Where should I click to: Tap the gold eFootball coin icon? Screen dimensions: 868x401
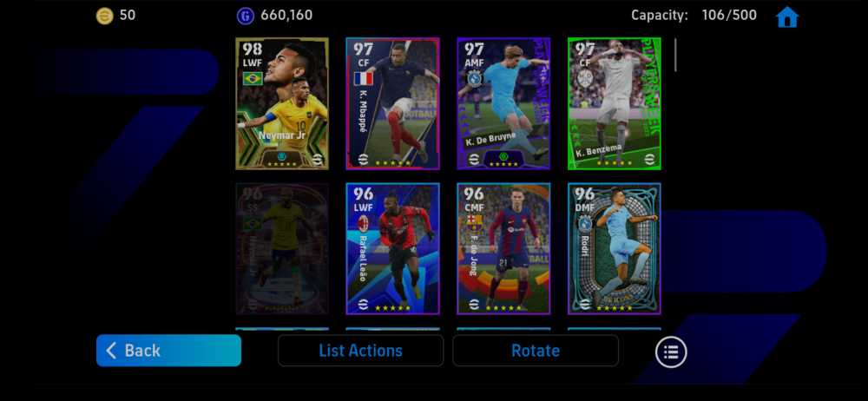pyautogui.click(x=104, y=16)
